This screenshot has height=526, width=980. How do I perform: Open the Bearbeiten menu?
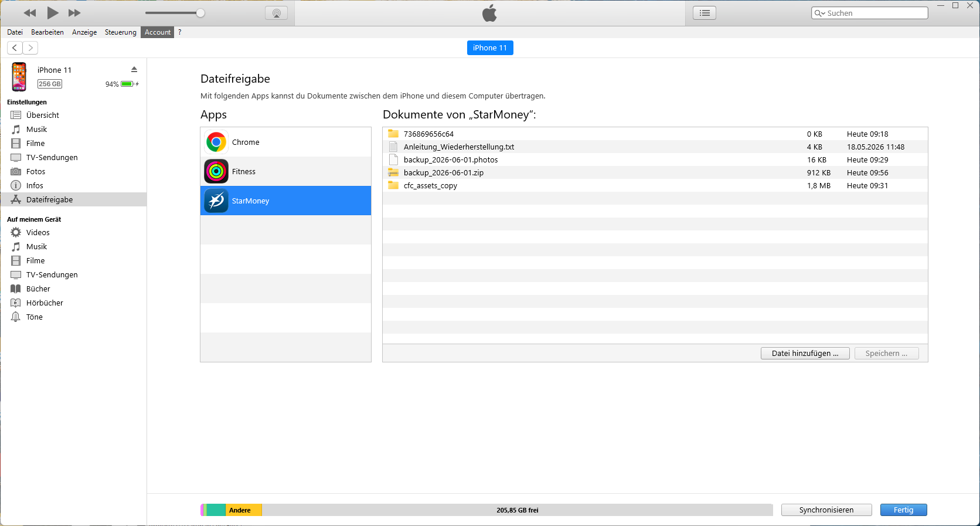pyautogui.click(x=47, y=32)
